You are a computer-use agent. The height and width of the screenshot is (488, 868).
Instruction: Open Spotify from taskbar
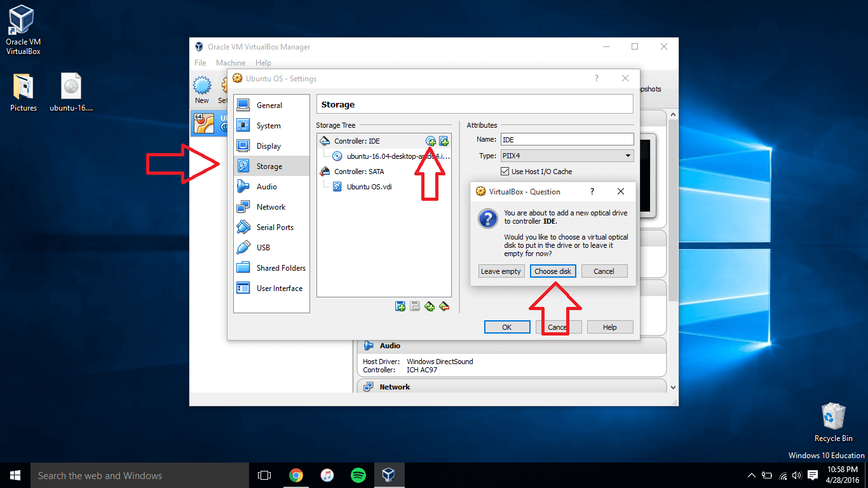click(x=358, y=475)
